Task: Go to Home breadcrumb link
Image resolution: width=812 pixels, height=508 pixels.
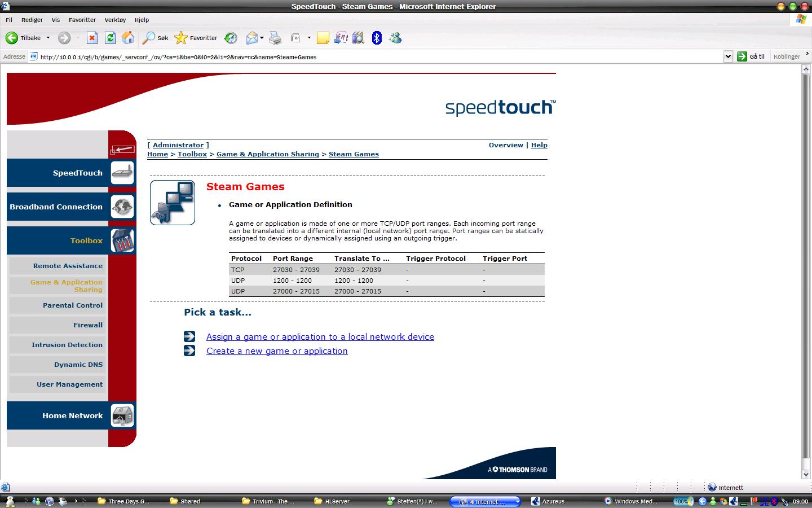Action: (157, 154)
